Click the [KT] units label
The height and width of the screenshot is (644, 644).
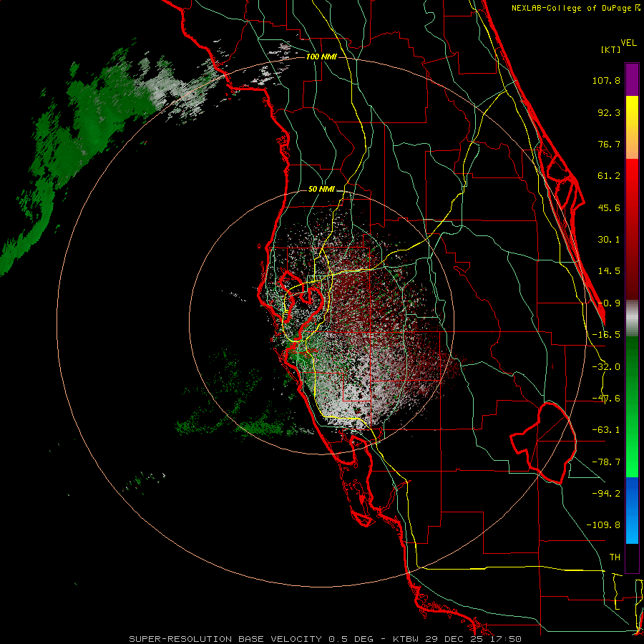point(610,49)
